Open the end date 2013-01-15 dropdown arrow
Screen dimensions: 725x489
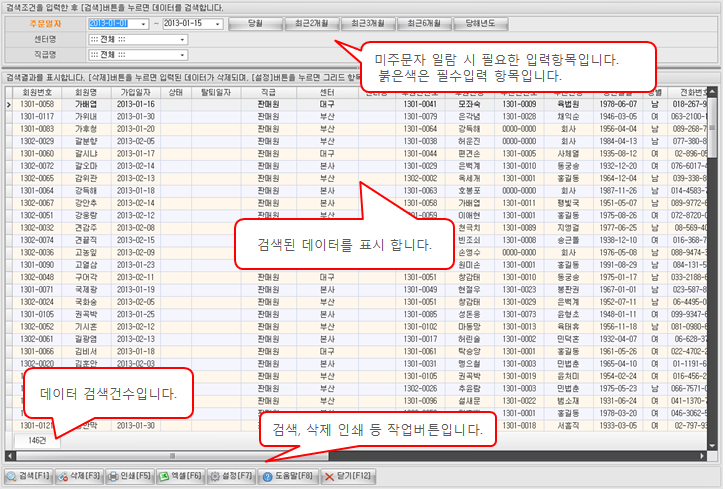pos(217,24)
